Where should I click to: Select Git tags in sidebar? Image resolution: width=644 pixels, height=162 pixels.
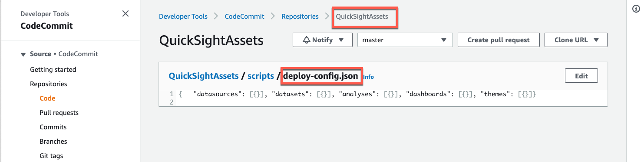pos(51,156)
